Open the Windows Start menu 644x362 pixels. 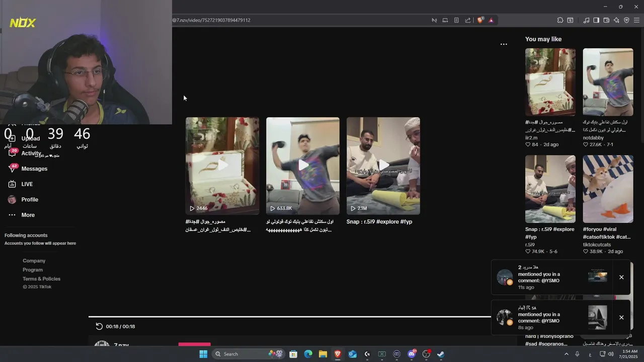203,354
